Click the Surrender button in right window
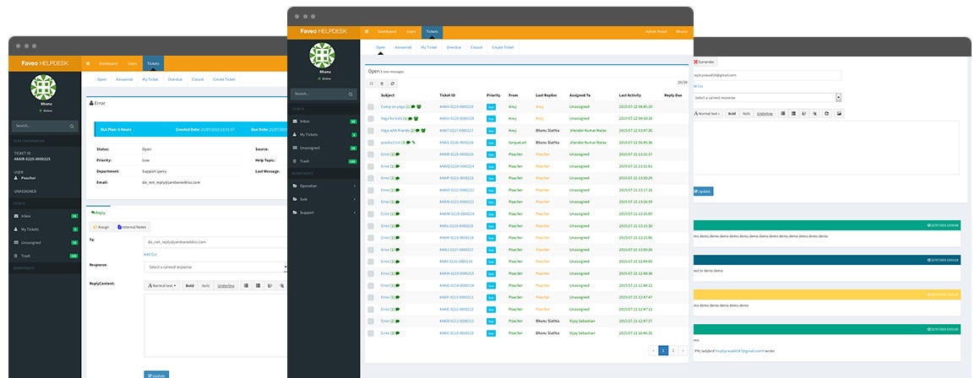Screen dimensions: 980x378 [705, 62]
